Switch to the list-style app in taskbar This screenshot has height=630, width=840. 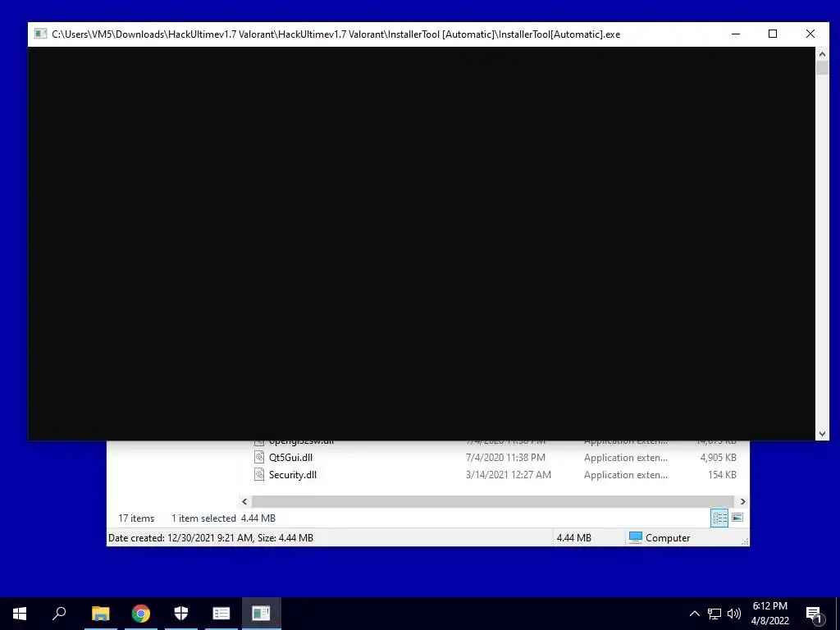pyautogui.click(x=221, y=614)
